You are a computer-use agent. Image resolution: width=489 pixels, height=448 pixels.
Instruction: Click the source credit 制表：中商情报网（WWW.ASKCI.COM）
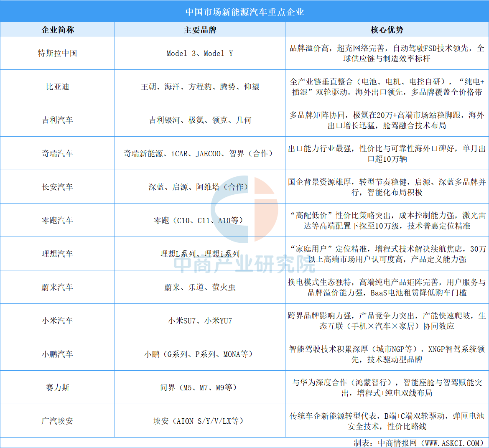(x=420, y=443)
